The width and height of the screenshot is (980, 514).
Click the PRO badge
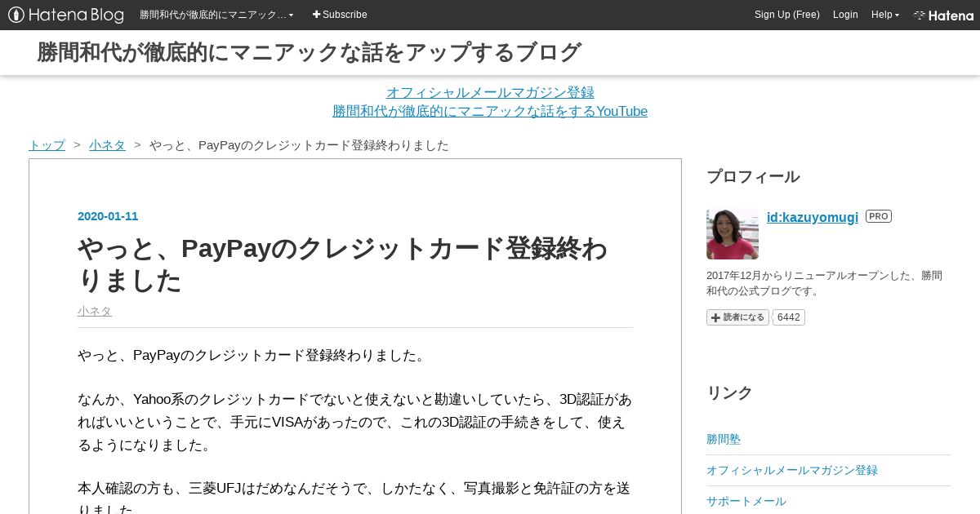(879, 216)
